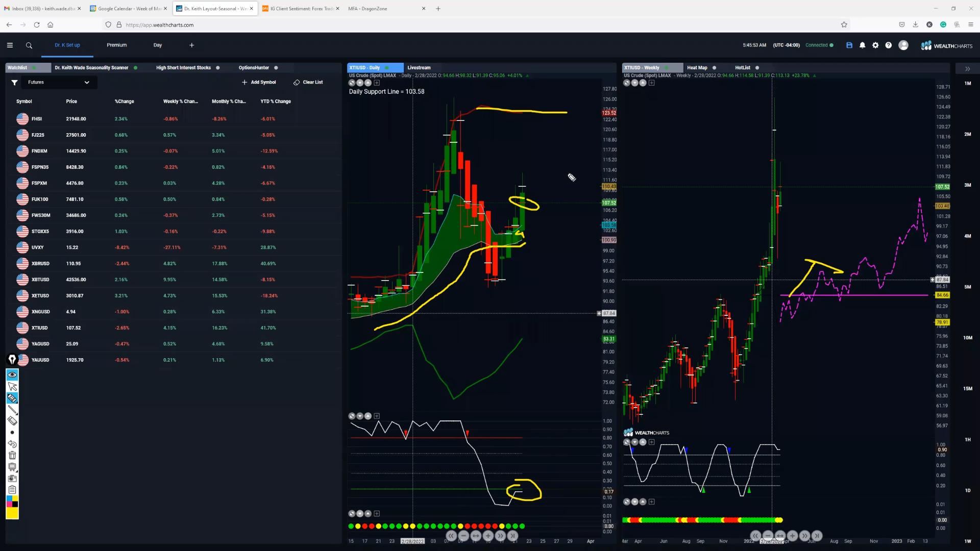
Task: Open the help question mark
Action: pos(889,45)
